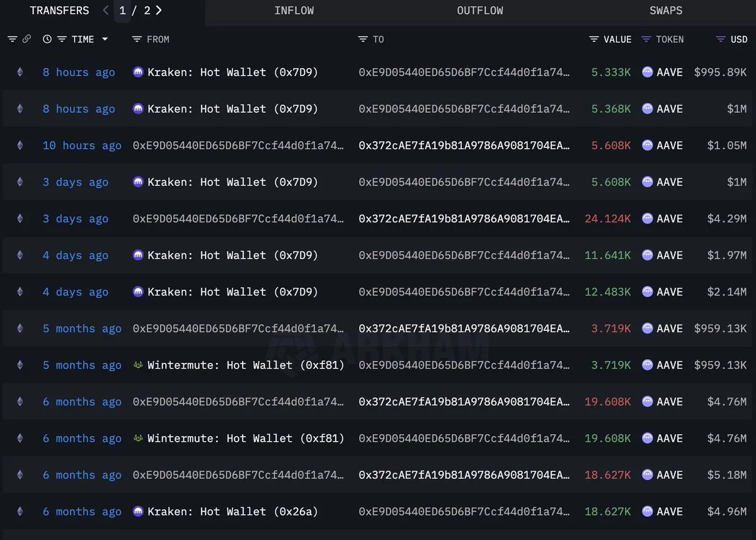Open the 0x372c recipient address for 24.124K transfer
756x540 pixels.
pyautogui.click(x=464, y=219)
